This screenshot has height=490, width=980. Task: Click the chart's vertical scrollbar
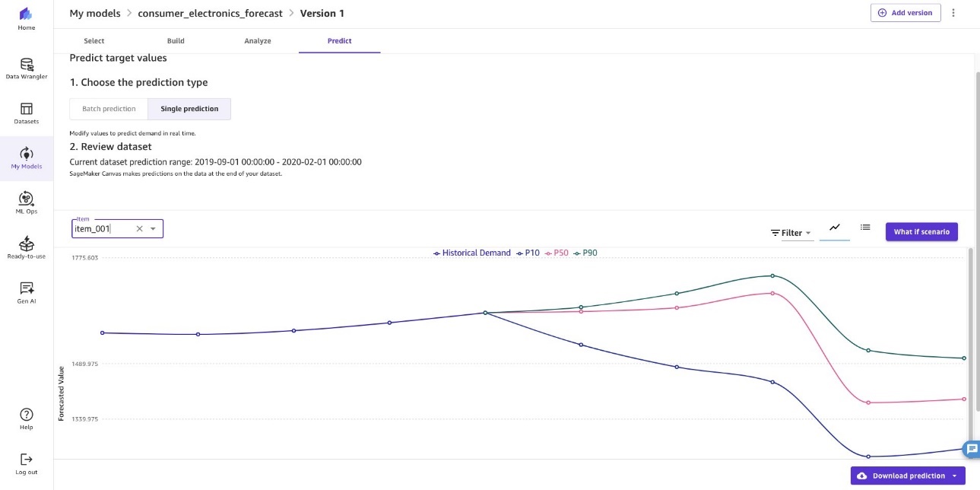pos(970,346)
